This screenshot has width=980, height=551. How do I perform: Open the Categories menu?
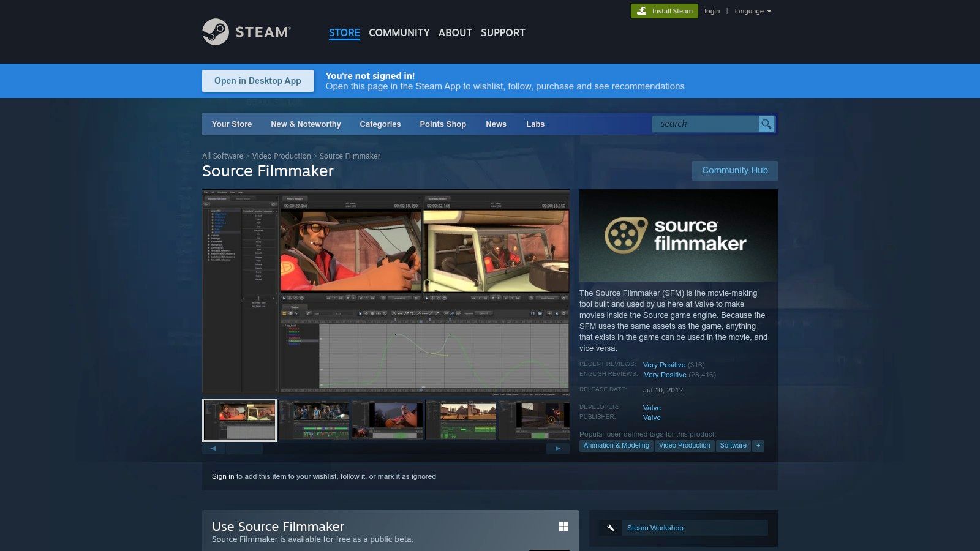(380, 124)
